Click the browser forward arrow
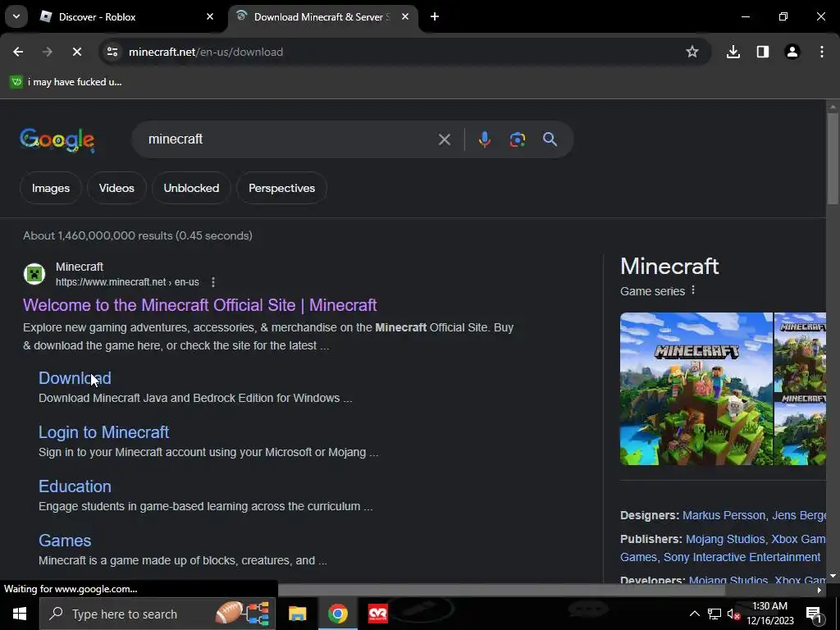Viewport: 840px width, 630px height. pyautogui.click(x=47, y=52)
